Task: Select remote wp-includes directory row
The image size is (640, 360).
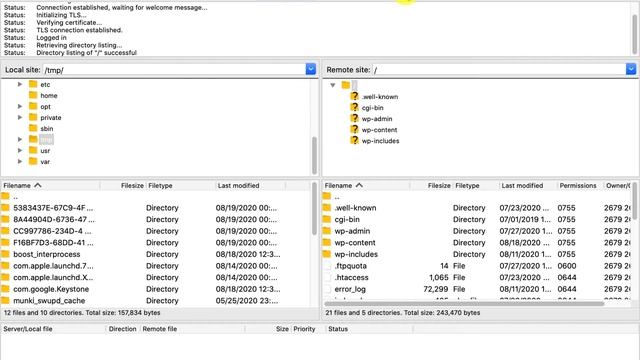Action: [x=476, y=254]
